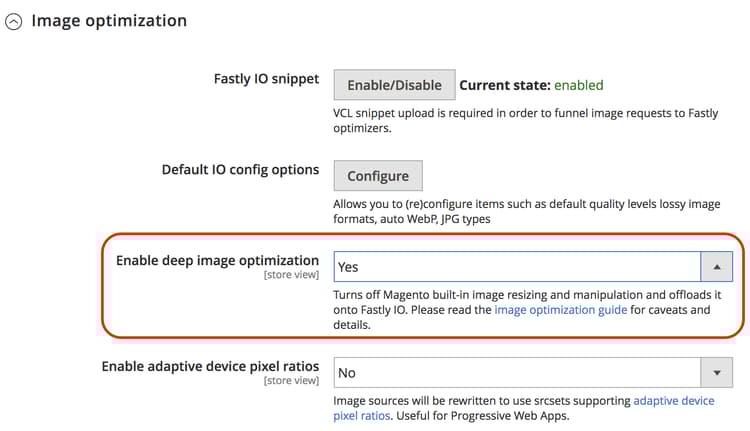This screenshot has height=431, width=750.
Task: Click the "Image optimization" section heading
Action: click(x=109, y=20)
